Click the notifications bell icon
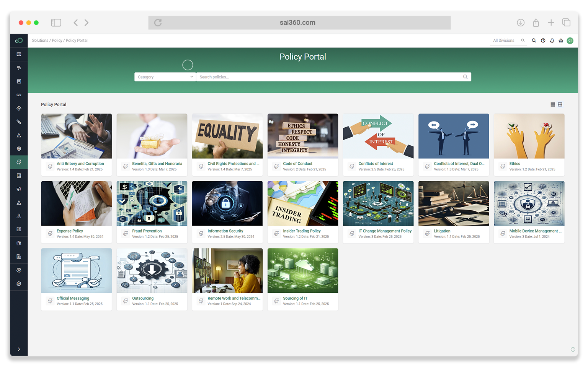588x377 pixels. click(552, 41)
